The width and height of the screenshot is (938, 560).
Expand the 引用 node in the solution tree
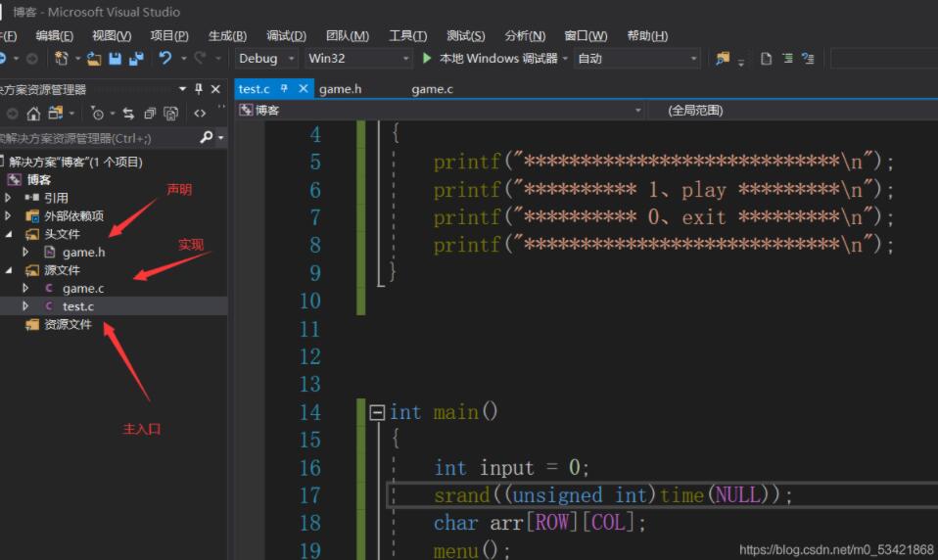pyautogui.click(x=9, y=198)
